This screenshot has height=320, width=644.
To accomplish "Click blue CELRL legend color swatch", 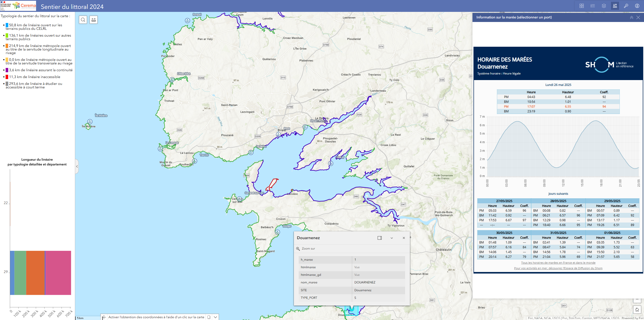I will pos(7,25).
